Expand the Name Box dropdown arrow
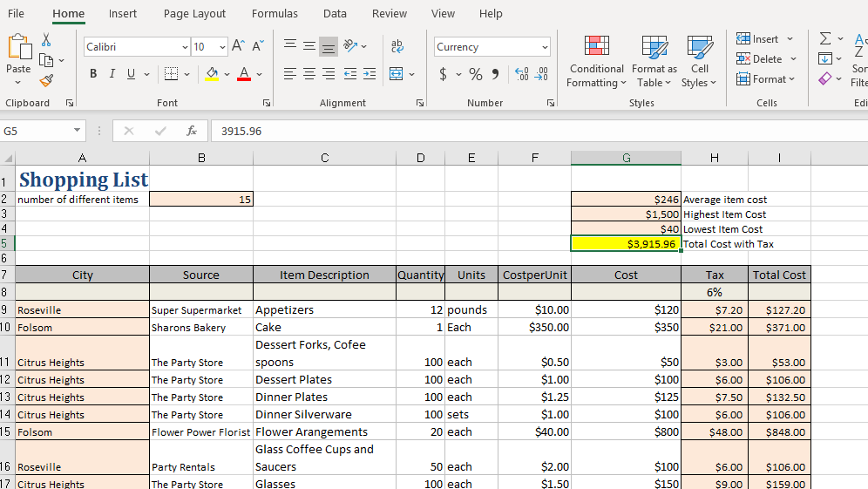Image resolution: width=868 pixels, height=489 pixels. [x=77, y=131]
